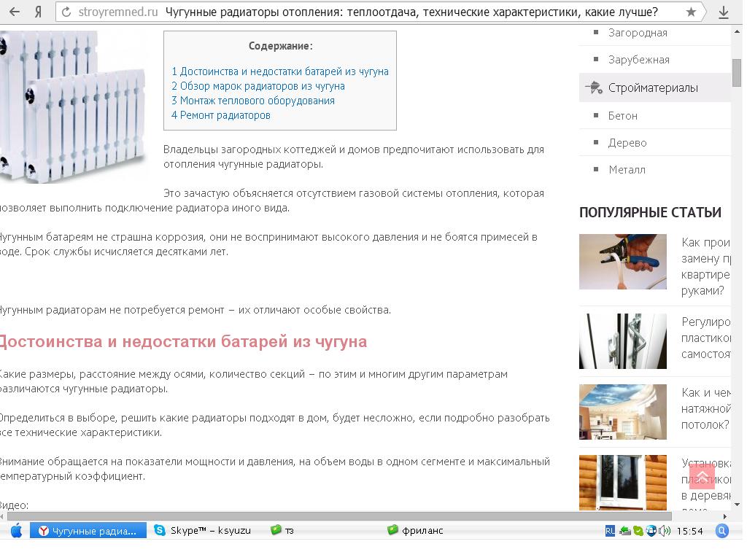
Task: Select Бетон in the sidebar menu
Action: [623, 116]
